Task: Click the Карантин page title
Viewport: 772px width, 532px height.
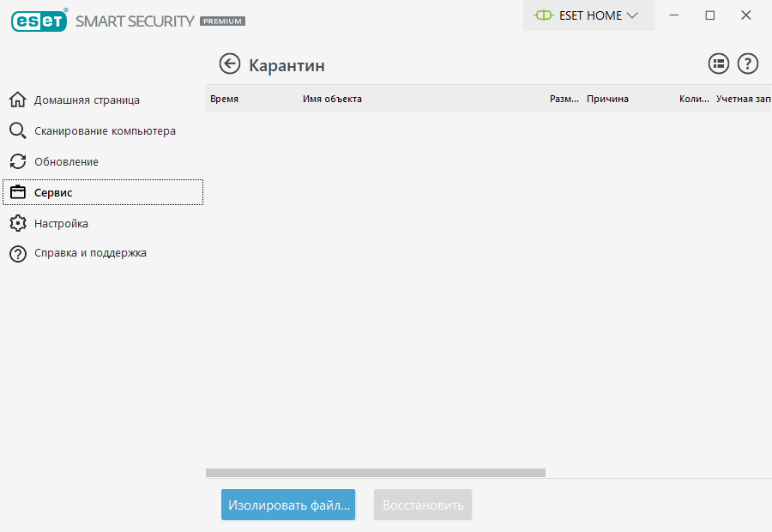Action: pyautogui.click(x=286, y=65)
